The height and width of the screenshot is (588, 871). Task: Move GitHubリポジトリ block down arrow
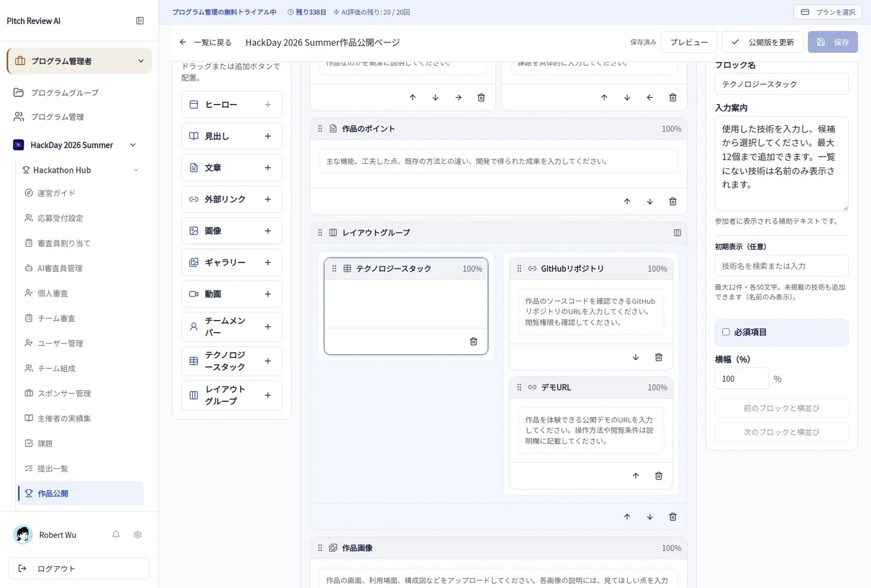click(x=636, y=358)
